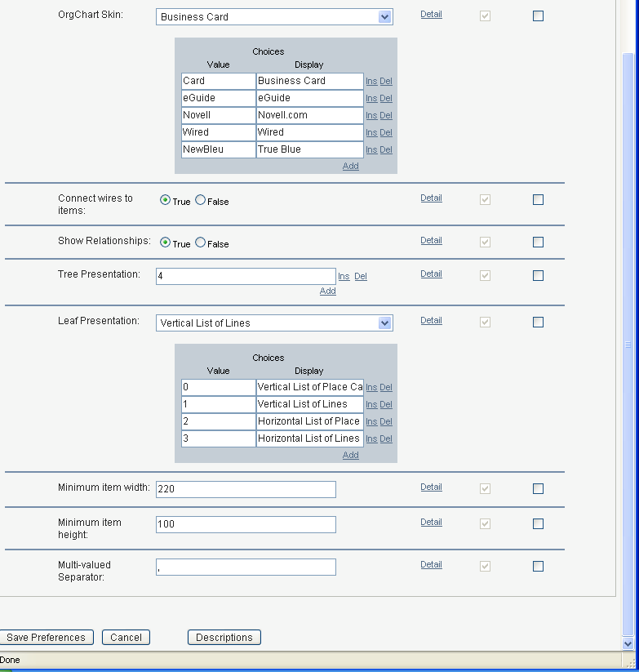Click Ins next to eGuide choice row
The width and height of the screenshot is (639, 672).
371,98
